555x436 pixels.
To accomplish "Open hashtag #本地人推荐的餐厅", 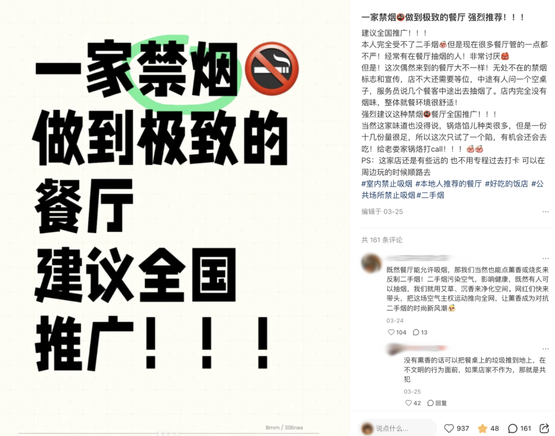I will pos(448,184).
